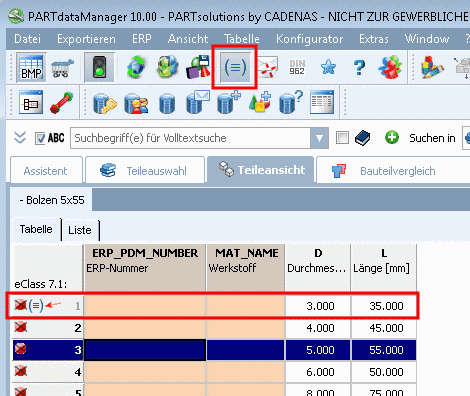Click the database with key icon
This screenshot has height=396, width=470.
pyautogui.click(x=104, y=103)
